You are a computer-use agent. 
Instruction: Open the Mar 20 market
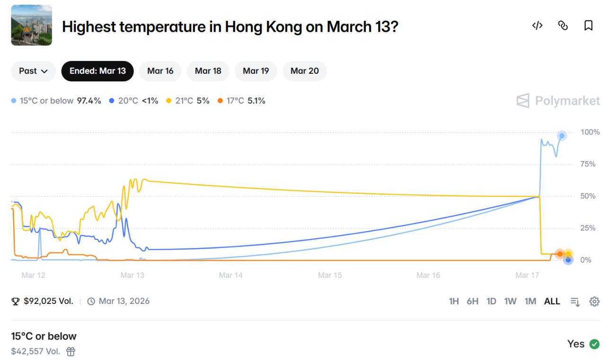(x=304, y=71)
